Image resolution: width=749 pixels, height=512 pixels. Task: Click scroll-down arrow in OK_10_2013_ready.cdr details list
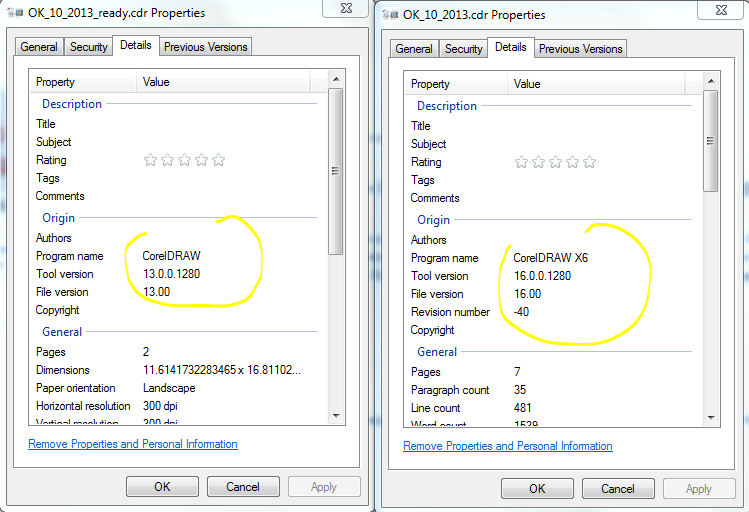tap(336, 416)
